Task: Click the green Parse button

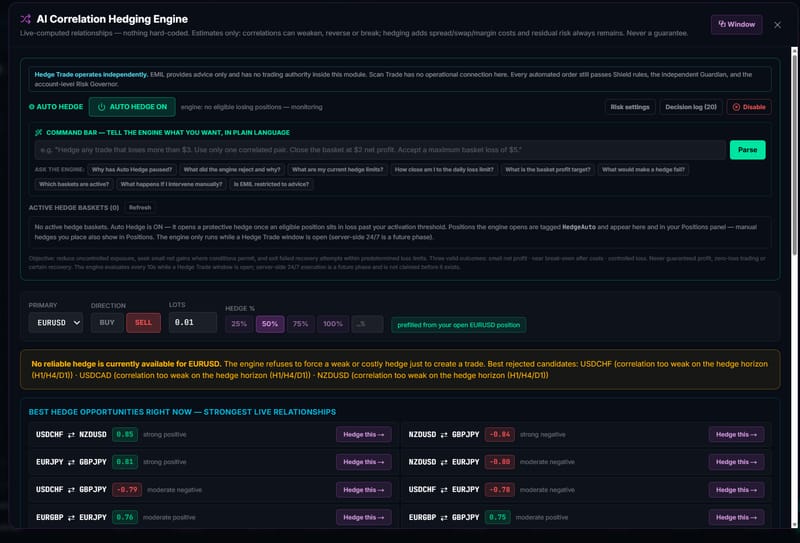Action: click(747, 150)
